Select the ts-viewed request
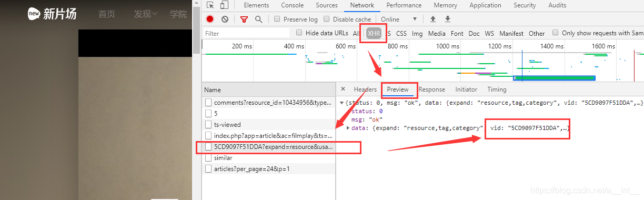This screenshot has width=644, height=200. (268, 125)
